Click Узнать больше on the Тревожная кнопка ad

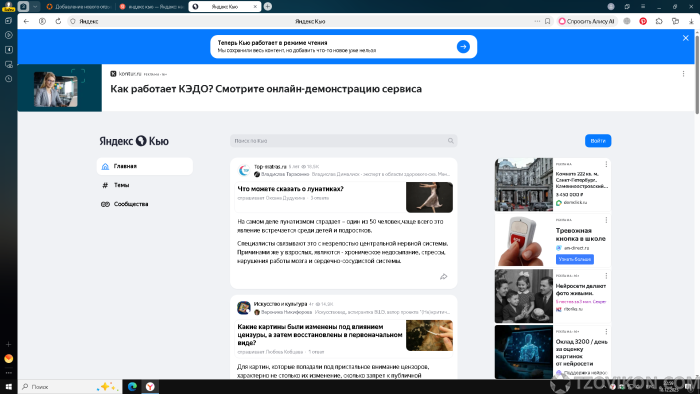click(575, 259)
